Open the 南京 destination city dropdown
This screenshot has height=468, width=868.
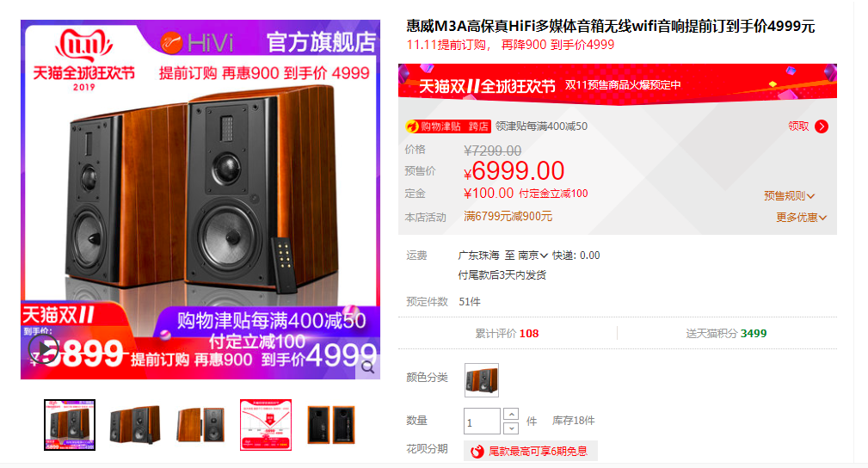point(532,256)
